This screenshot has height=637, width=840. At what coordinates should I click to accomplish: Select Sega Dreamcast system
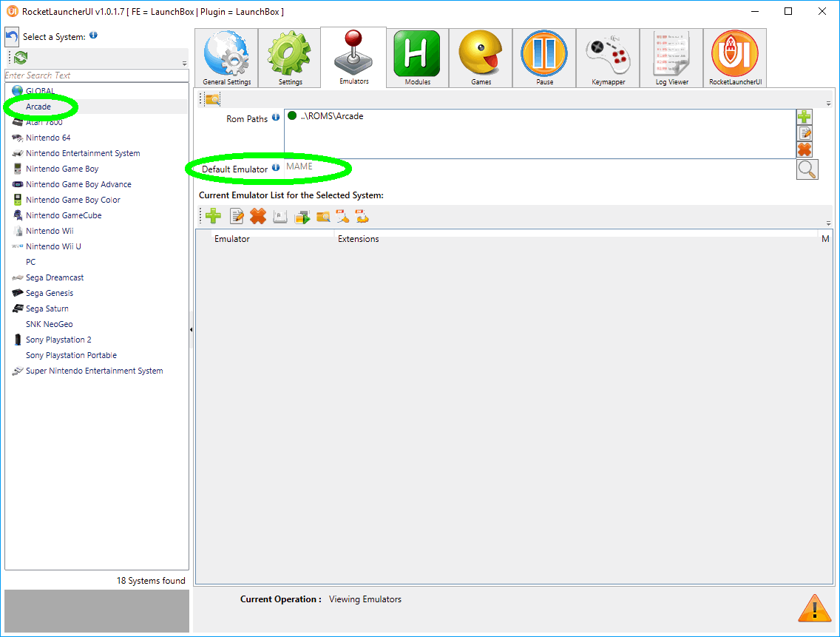click(55, 277)
